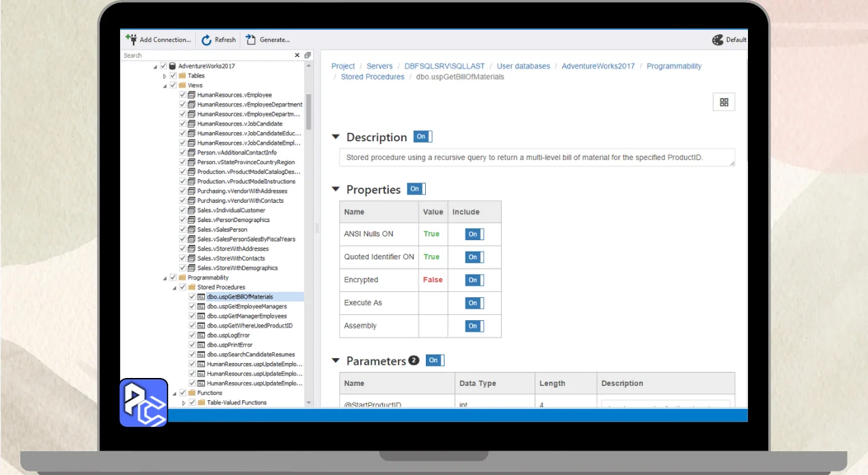Open the Project breadcrumb link
This screenshot has width=868, height=475.
pos(343,66)
